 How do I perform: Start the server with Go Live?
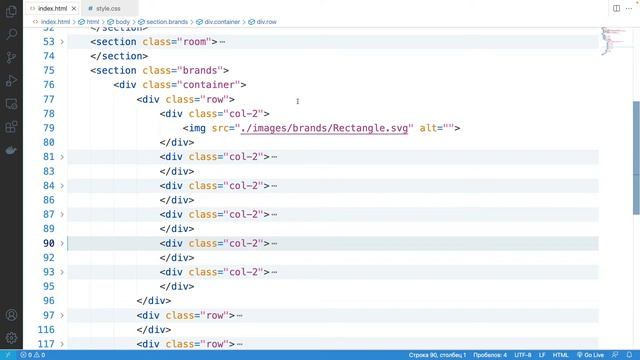point(590,355)
